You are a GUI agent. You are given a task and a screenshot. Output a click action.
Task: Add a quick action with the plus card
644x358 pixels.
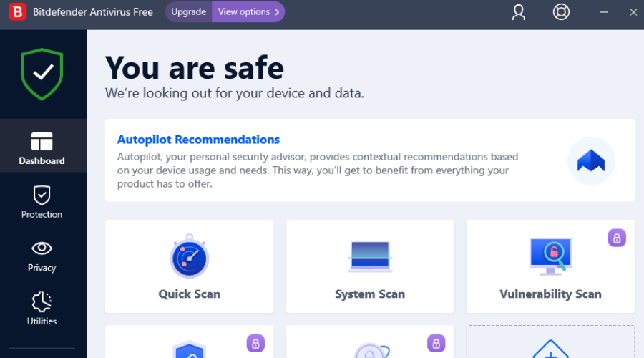[551, 342]
